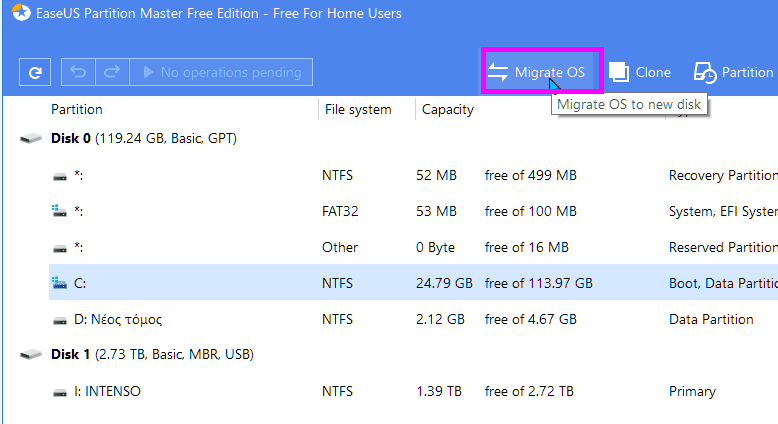
Task: Select the D: Νέος τόμος partition
Action: click(413, 319)
